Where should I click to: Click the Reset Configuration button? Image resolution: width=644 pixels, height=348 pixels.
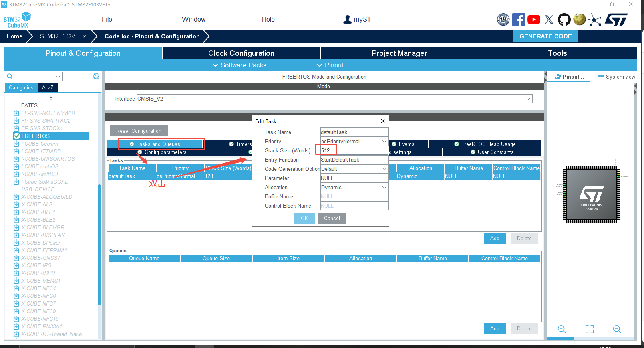tap(139, 131)
